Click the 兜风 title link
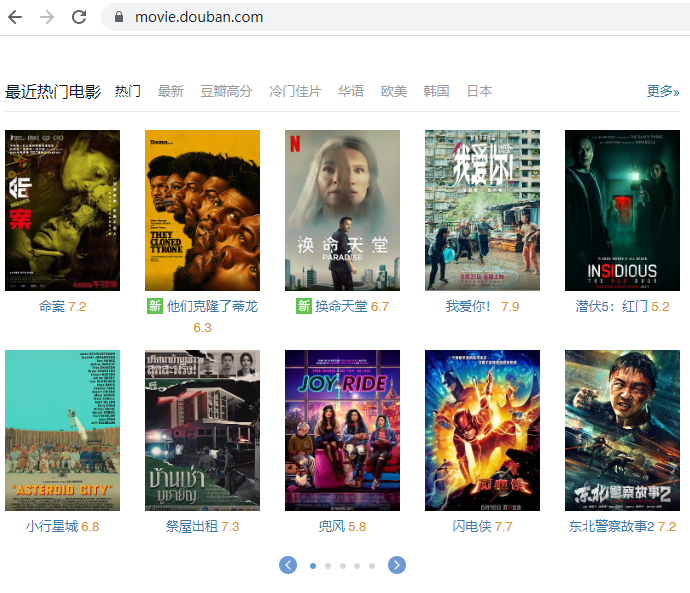The width and height of the screenshot is (690, 593). [x=332, y=526]
